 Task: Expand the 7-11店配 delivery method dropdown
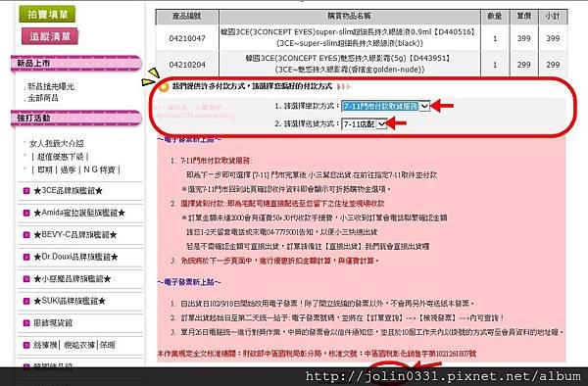(x=364, y=123)
